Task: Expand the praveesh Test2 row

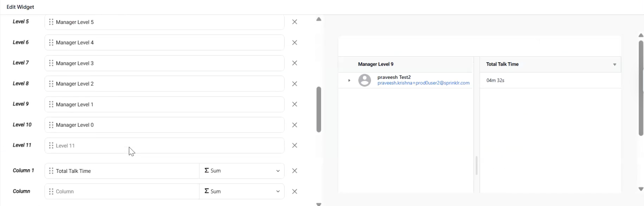Action: pos(349,80)
